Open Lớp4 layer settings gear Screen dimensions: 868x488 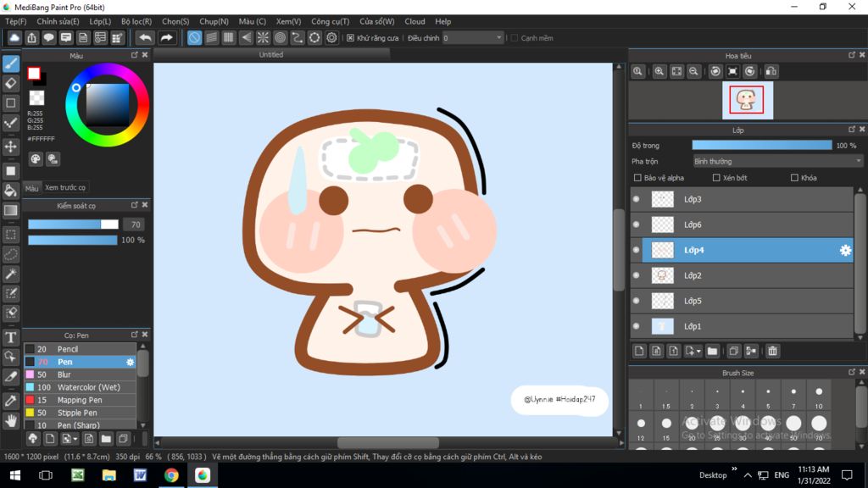point(845,250)
